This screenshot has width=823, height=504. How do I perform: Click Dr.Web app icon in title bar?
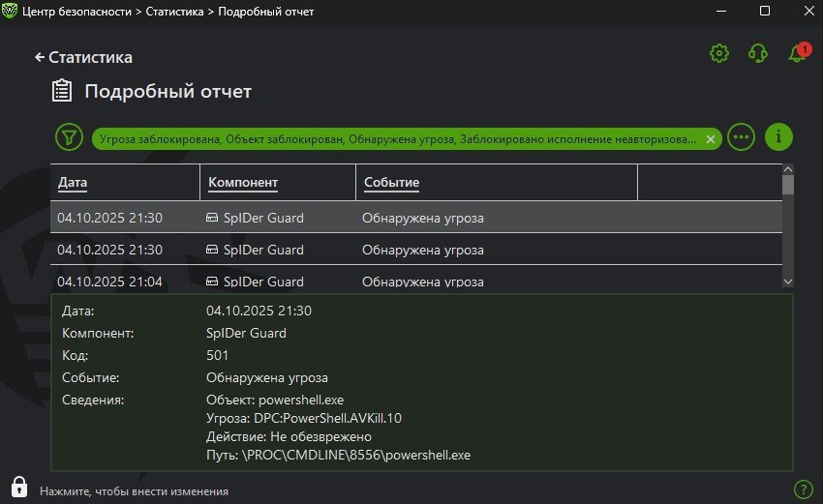pyautogui.click(x=10, y=11)
